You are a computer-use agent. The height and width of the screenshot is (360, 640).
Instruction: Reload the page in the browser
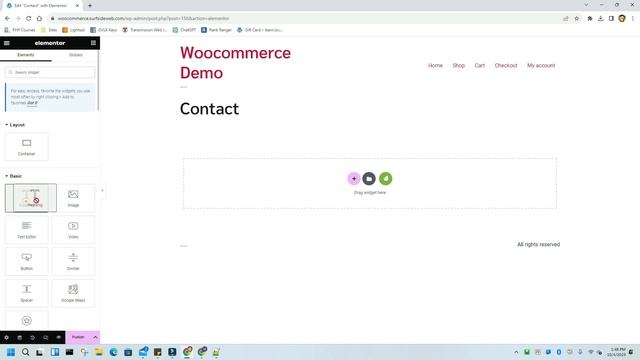(29, 18)
